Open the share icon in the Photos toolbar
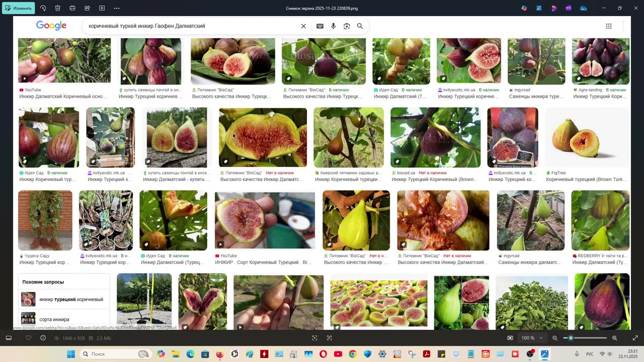Image resolution: width=644 pixels, height=362 pixels. click(x=87, y=8)
